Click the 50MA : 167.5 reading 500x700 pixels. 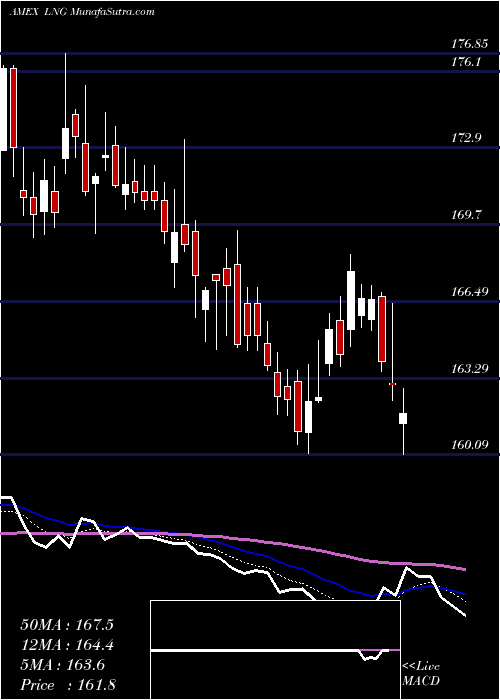point(67,625)
